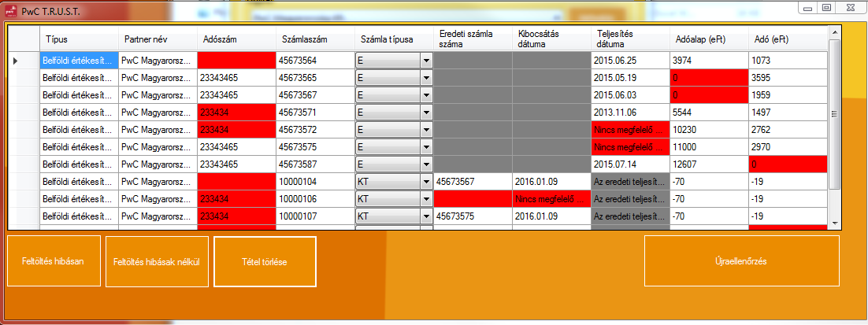Click invoice number cell 45673587
868x325 pixels.
click(316, 164)
